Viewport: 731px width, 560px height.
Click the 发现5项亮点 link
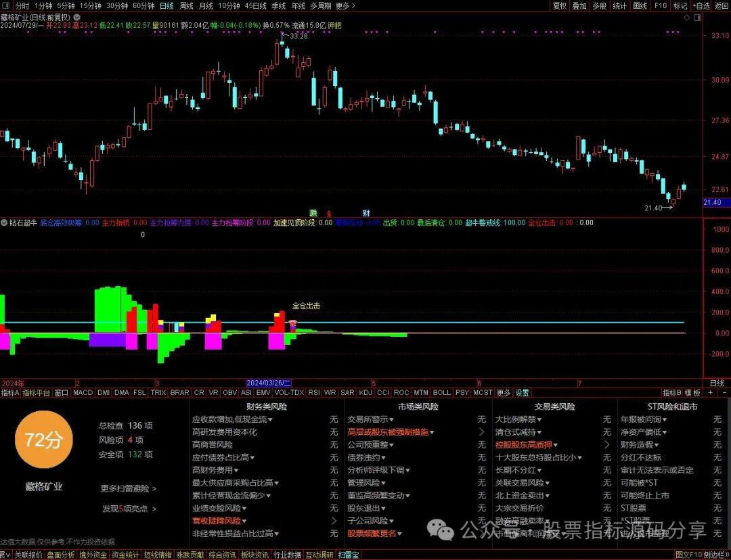coord(129,509)
